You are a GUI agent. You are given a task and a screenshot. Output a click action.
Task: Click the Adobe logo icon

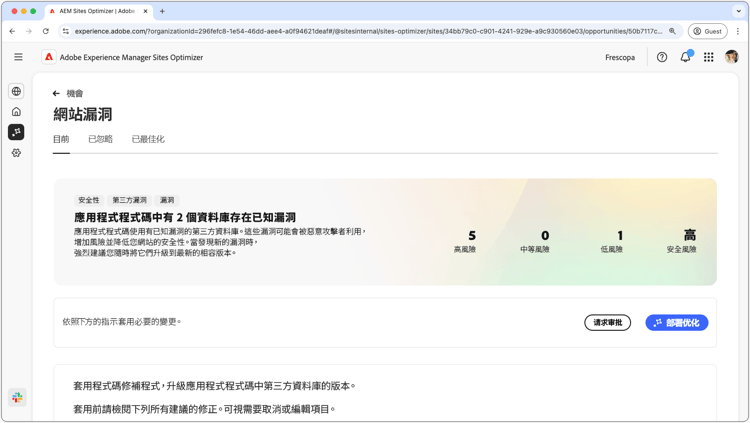49,57
